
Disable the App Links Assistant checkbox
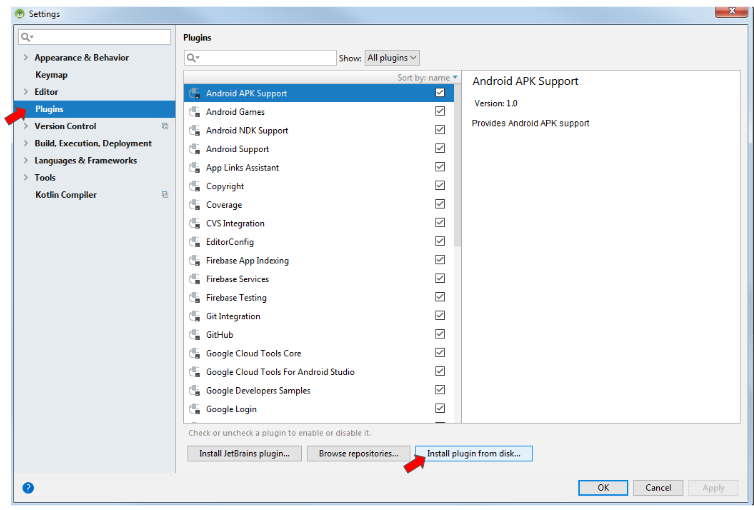(440, 167)
